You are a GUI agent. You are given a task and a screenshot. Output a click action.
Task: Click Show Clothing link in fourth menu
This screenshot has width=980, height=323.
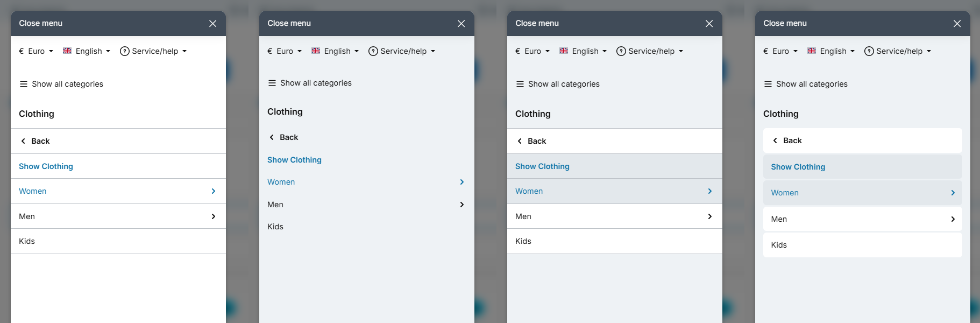point(798,167)
